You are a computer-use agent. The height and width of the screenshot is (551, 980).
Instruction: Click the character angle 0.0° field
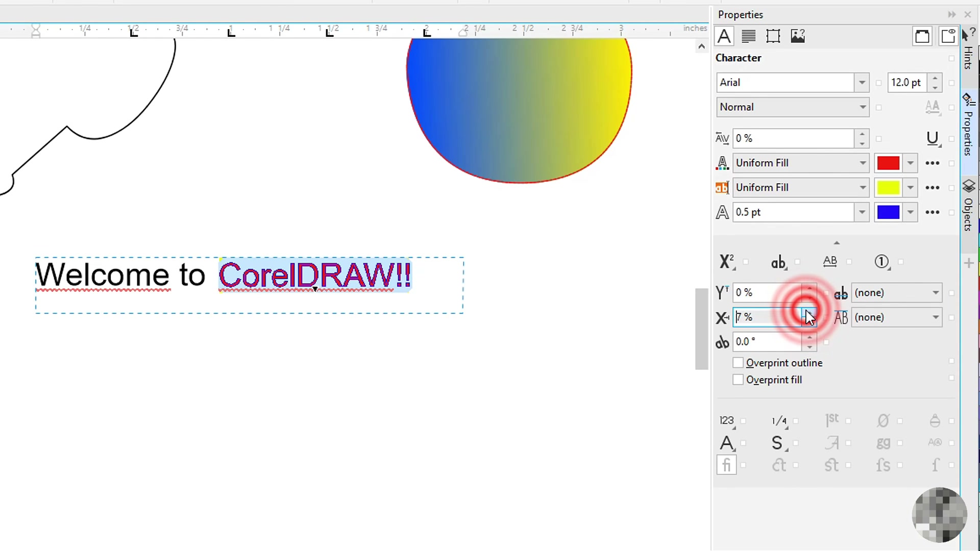point(768,342)
